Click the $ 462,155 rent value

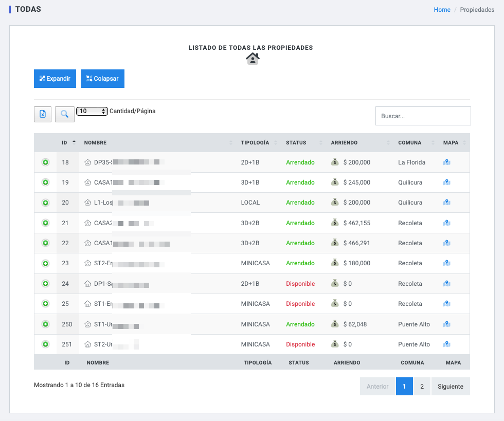[357, 223]
